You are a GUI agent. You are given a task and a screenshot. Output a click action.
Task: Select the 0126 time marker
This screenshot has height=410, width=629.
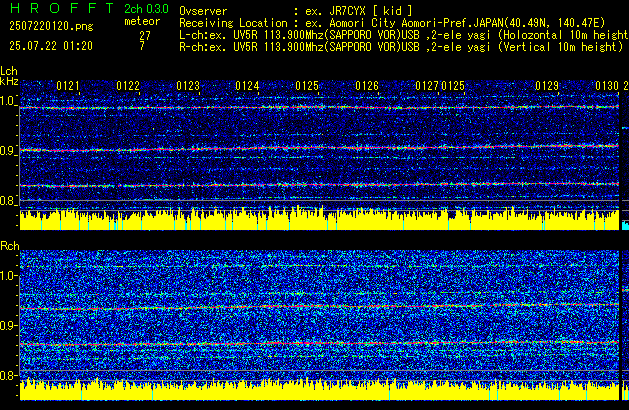click(x=367, y=86)
